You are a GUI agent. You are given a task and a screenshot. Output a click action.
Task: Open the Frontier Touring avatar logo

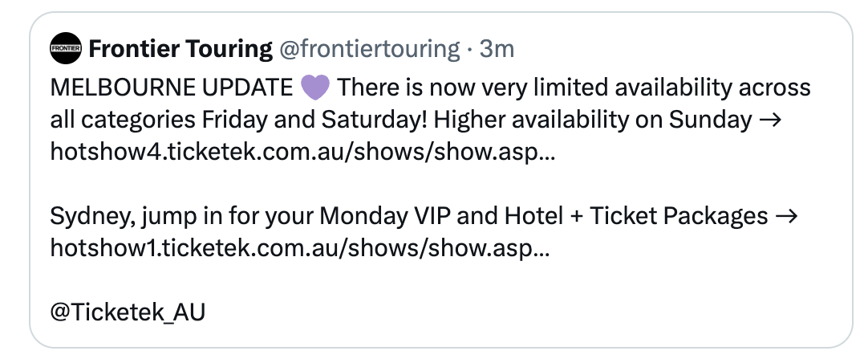click(65, 48)
